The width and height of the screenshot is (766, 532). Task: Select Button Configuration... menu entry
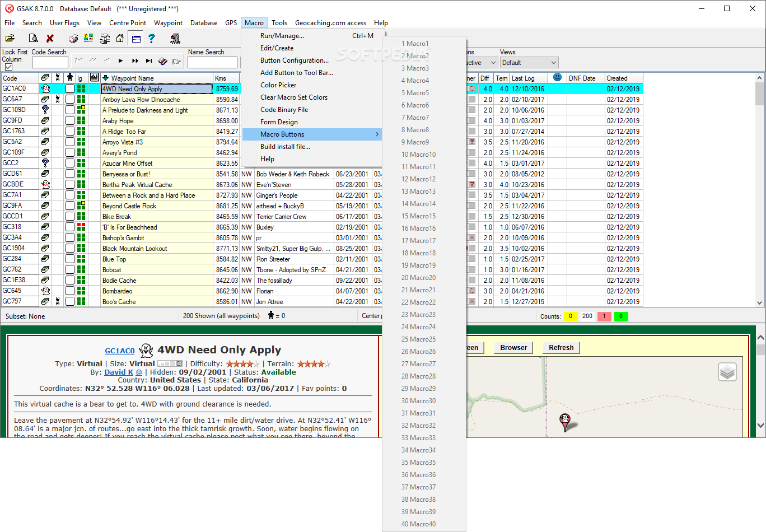312,60
